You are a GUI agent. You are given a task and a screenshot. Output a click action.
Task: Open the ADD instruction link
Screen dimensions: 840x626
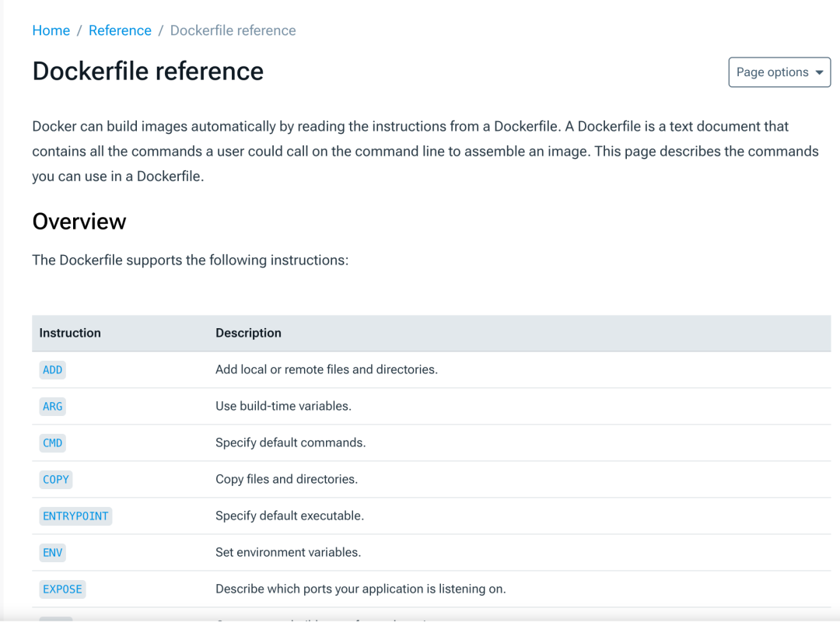click(53, 370)
